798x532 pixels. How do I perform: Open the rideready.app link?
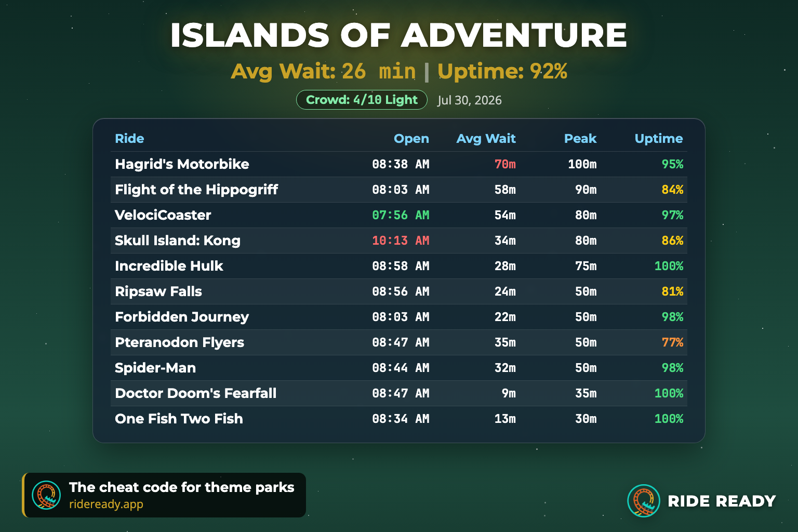click(x=106, y=504)
